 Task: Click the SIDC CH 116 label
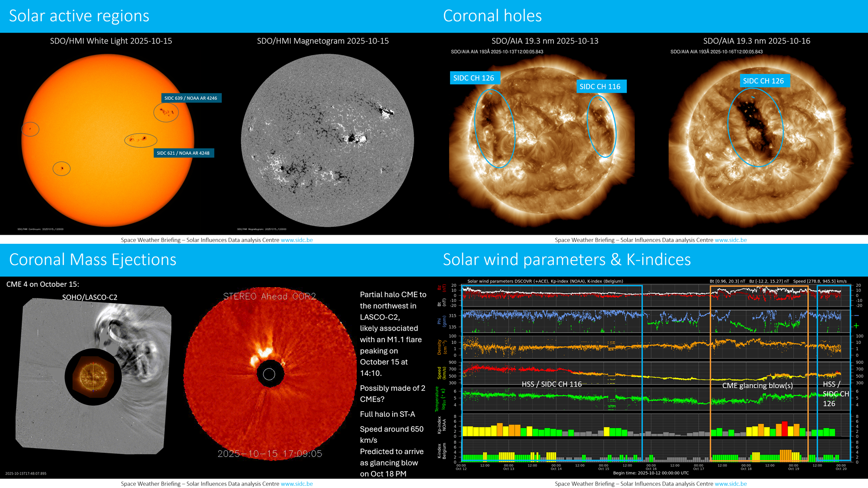[601, 86]
